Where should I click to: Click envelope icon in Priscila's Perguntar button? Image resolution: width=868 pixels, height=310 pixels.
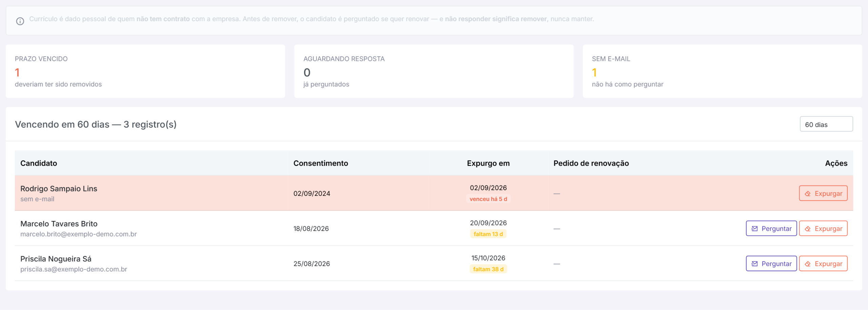(754, 264)
